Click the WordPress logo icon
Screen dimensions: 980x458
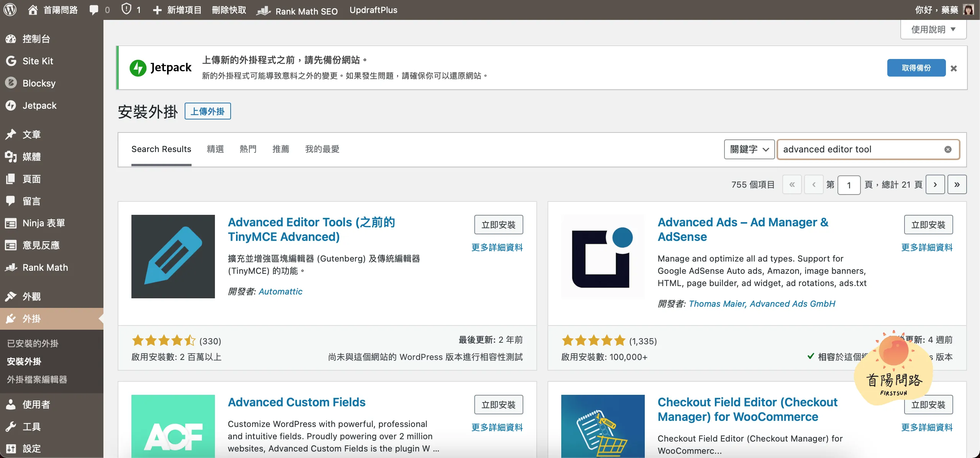pos(10,10)
